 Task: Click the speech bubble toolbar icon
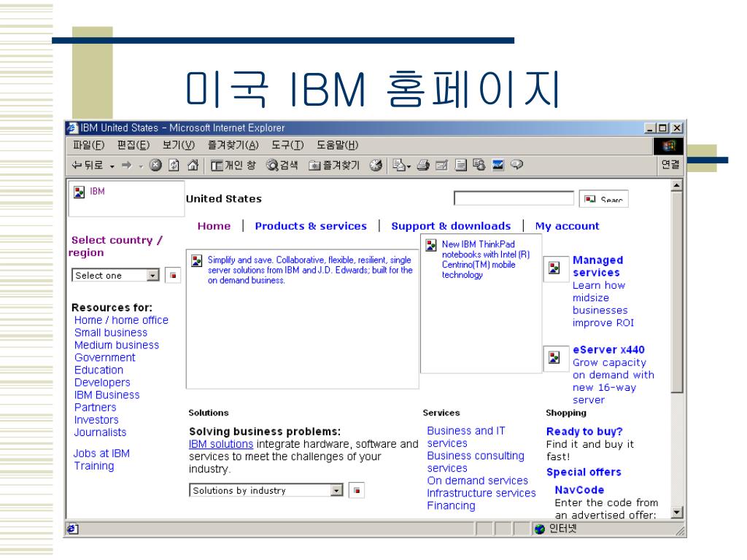[516, 166]
